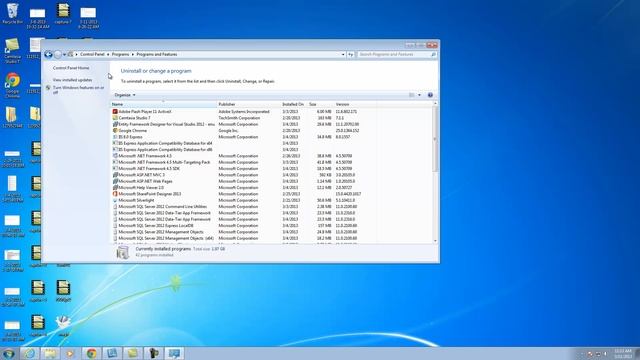The height and width of the screenshot is (360, 640).
Task: Click the list scrollbar down arrow
Action: 435,241
